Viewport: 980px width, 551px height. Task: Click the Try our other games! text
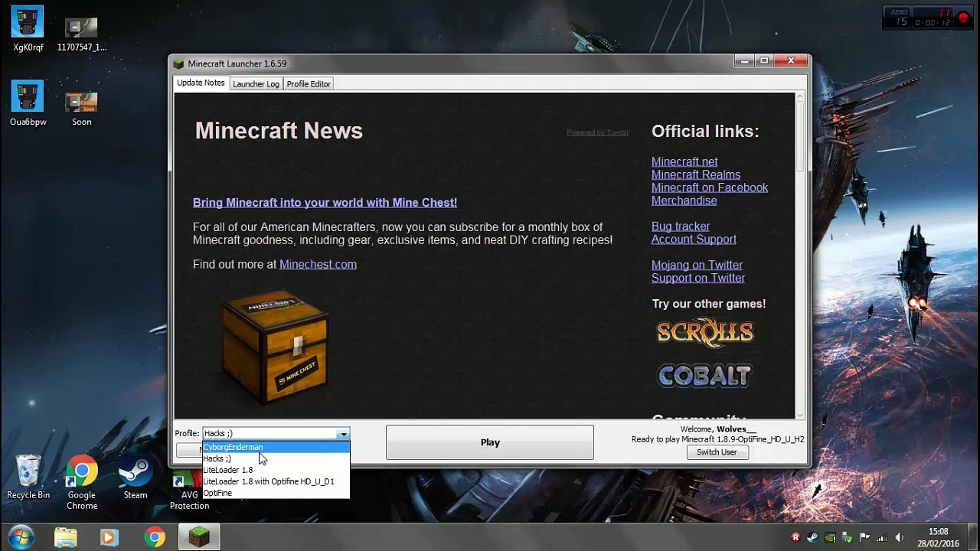(x=709, y=304)
